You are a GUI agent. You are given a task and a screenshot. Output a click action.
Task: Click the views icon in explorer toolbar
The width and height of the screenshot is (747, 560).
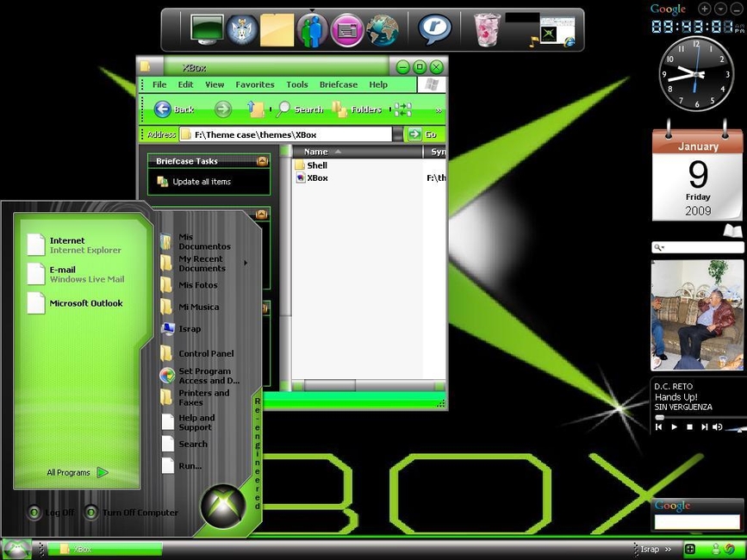click(x=402, y=109)
